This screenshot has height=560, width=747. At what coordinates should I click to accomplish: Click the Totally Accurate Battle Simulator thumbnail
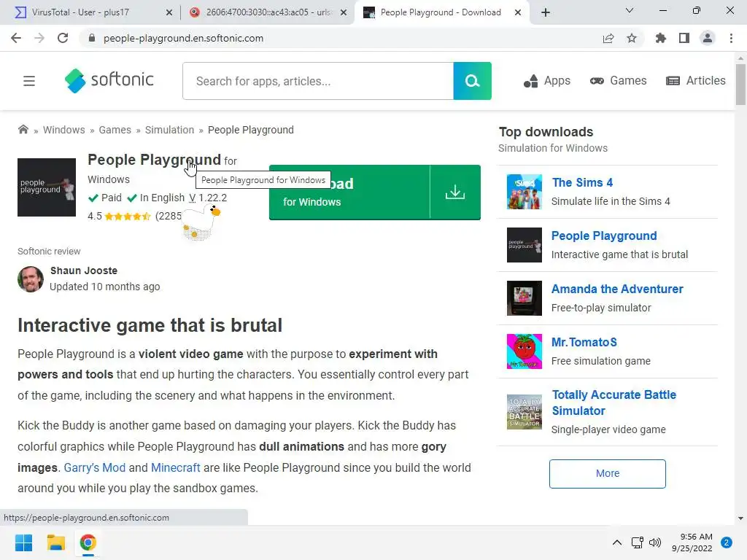[x=524, y=412]
